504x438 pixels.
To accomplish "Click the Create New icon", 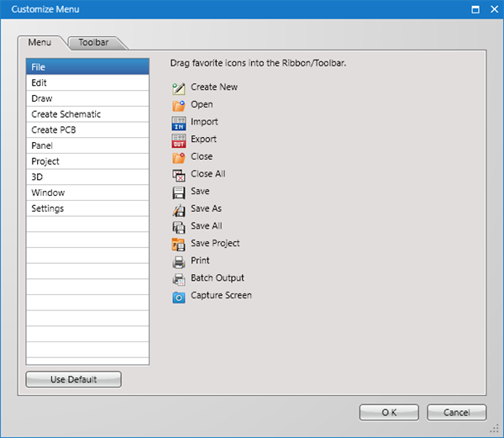I will (x=178, y=87).
